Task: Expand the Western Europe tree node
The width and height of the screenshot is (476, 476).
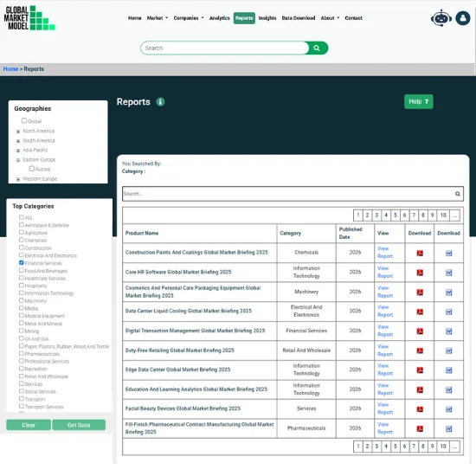Action: click(18, 179)
